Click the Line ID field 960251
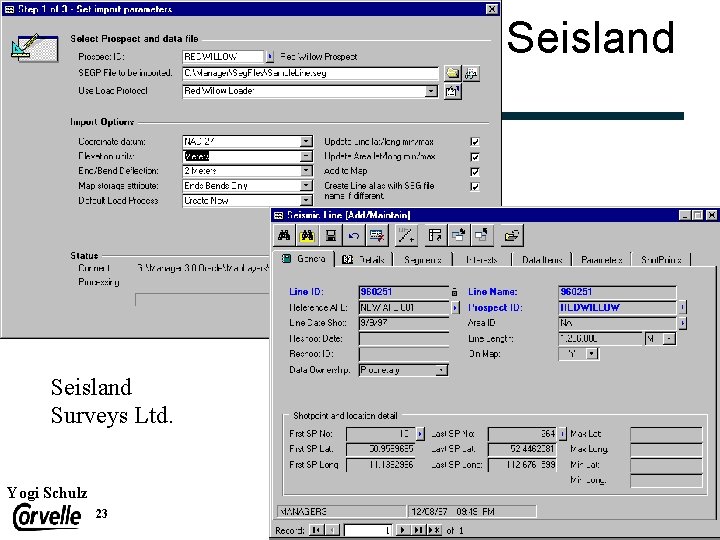This screenshot has width=720, height=540. tap(404, 292)
